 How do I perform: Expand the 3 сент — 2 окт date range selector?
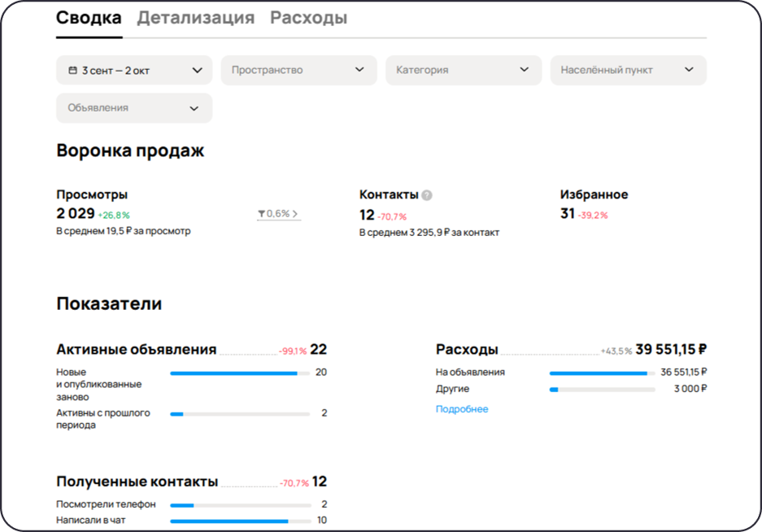133,70
